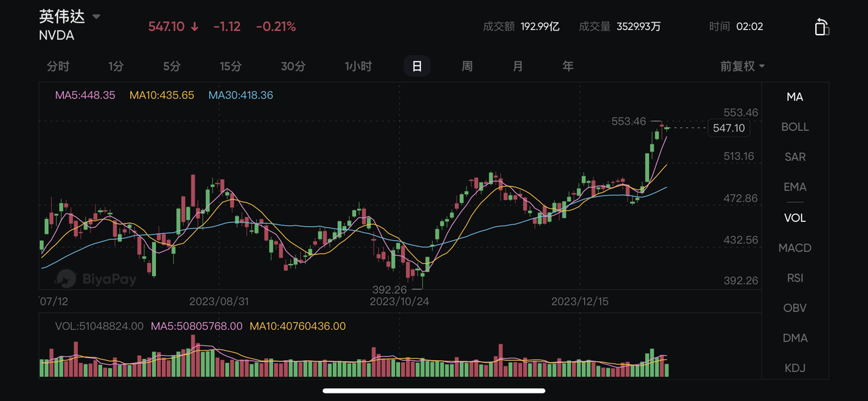
Task: Enable the EMA indicator
Action: tap(795, 187)
